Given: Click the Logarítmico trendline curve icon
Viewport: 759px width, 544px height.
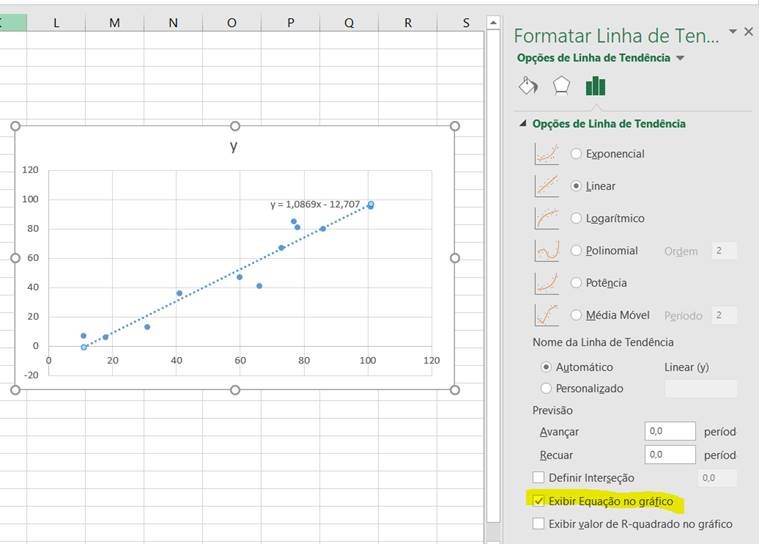Looking at the screenshot, I should coord(547,218).
